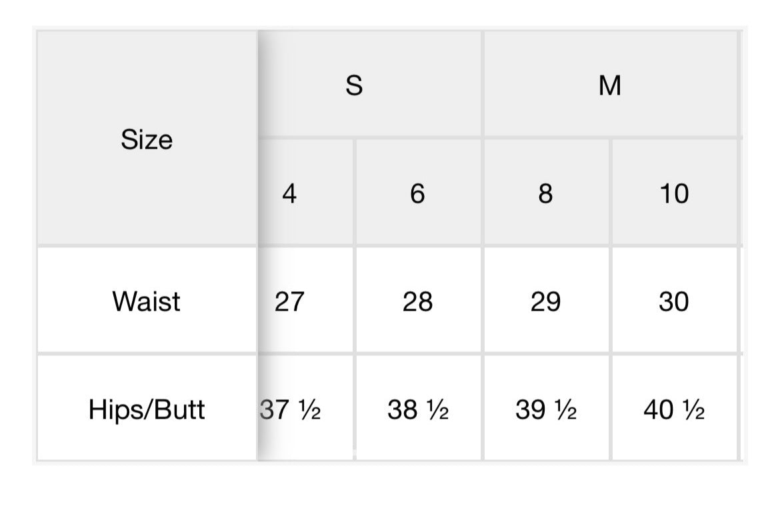Click the Size header cell
Image resolution: width=780 pixels, height=532 pixels.
pos(147,139)
